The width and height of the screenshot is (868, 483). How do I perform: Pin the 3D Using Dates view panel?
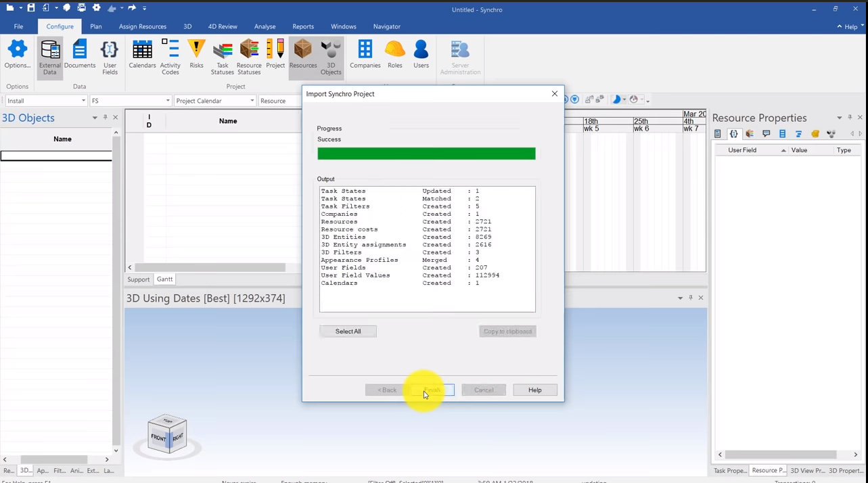691,298
